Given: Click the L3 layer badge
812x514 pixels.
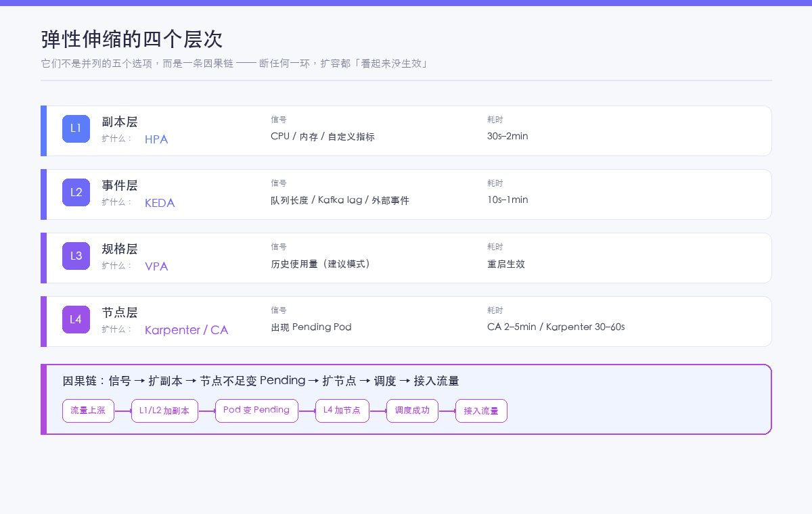Looking at the screenshot, I should (76, 256).
